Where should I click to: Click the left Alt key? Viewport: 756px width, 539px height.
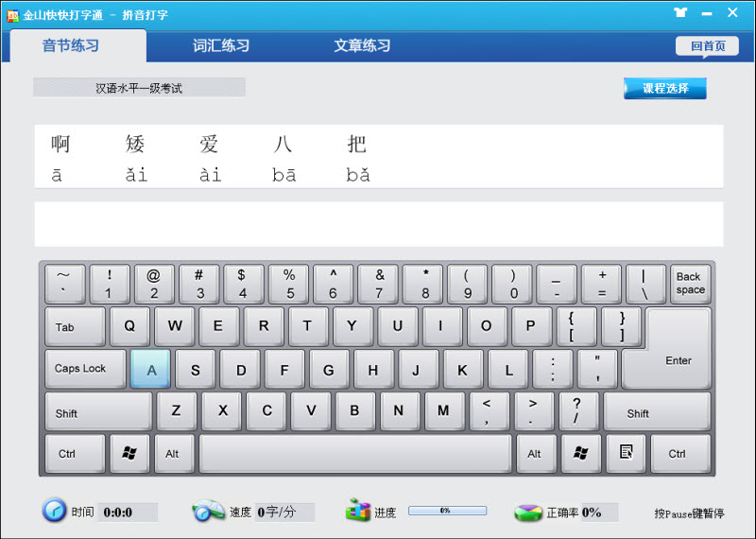click(x=174, y=453)
